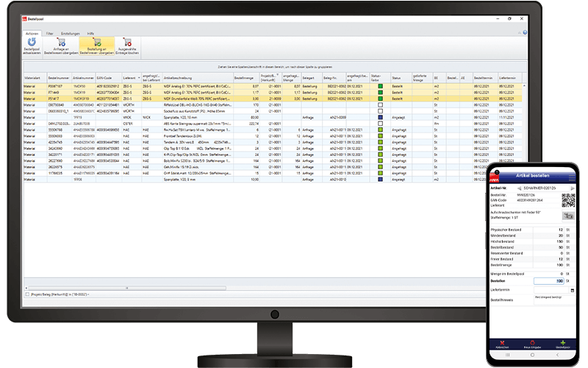Open the Lieferant column filter dropdown arrow
The width and height of the screenshot is (588, 368).
click(x=139, y=78)
